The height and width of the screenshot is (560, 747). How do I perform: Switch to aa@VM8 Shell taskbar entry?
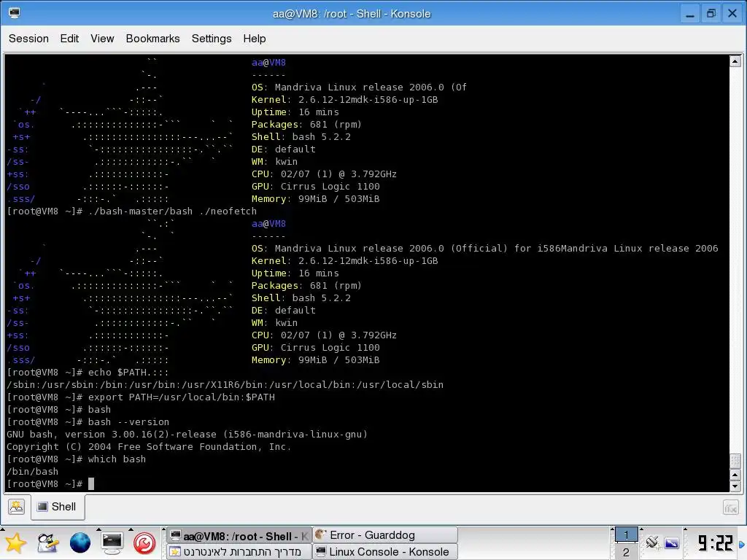[239, 536]
